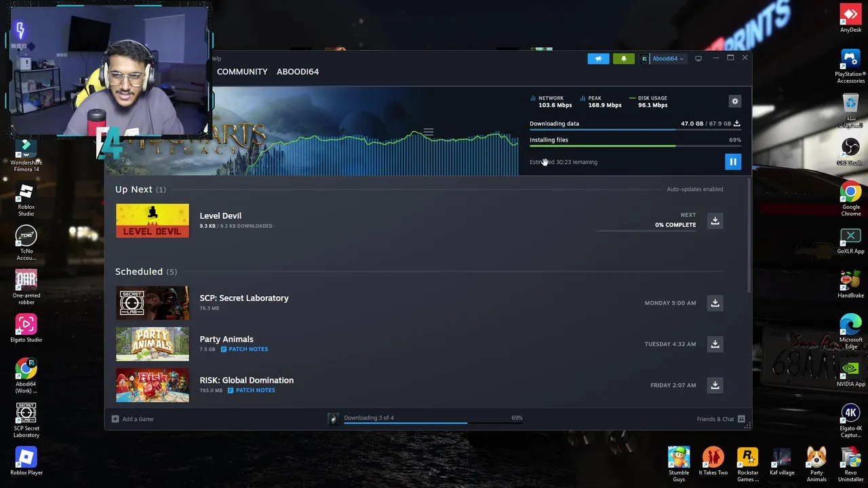Open the green notifications bell

624,59
